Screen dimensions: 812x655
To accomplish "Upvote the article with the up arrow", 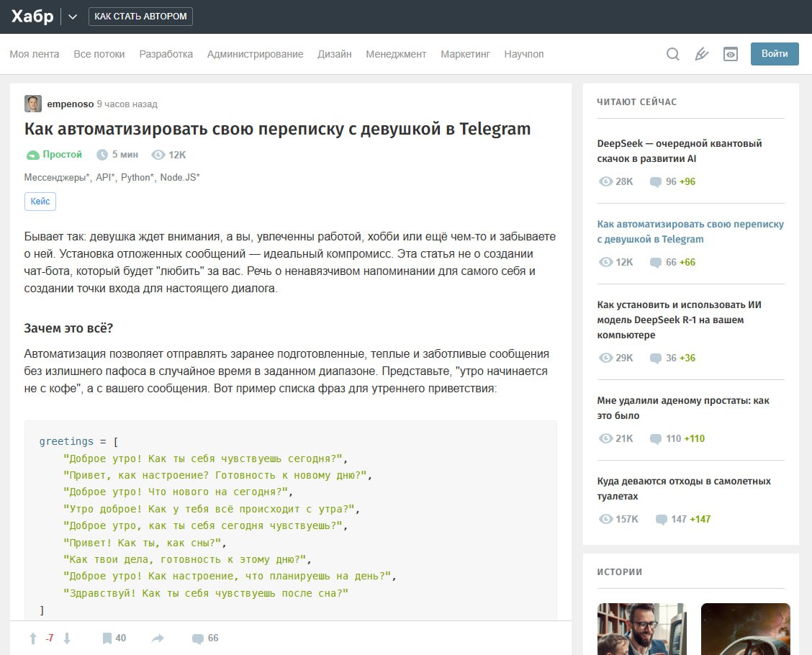I will point(32,638).
